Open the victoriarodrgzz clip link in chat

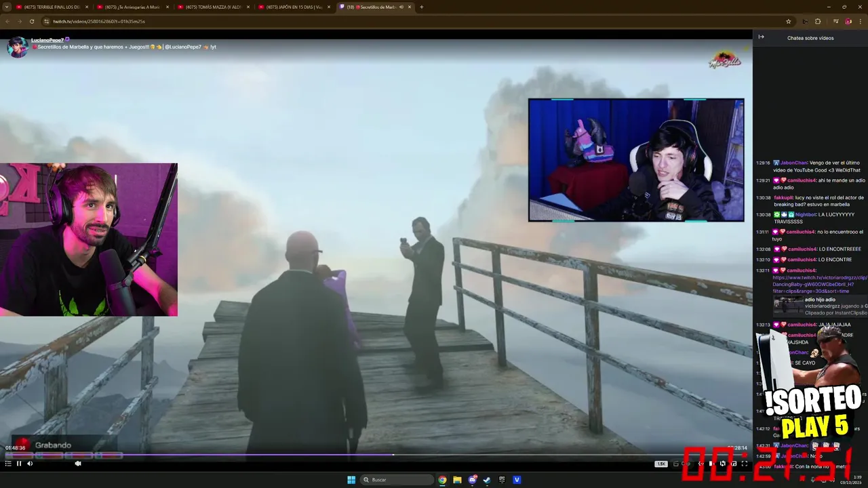pos(819,284)
